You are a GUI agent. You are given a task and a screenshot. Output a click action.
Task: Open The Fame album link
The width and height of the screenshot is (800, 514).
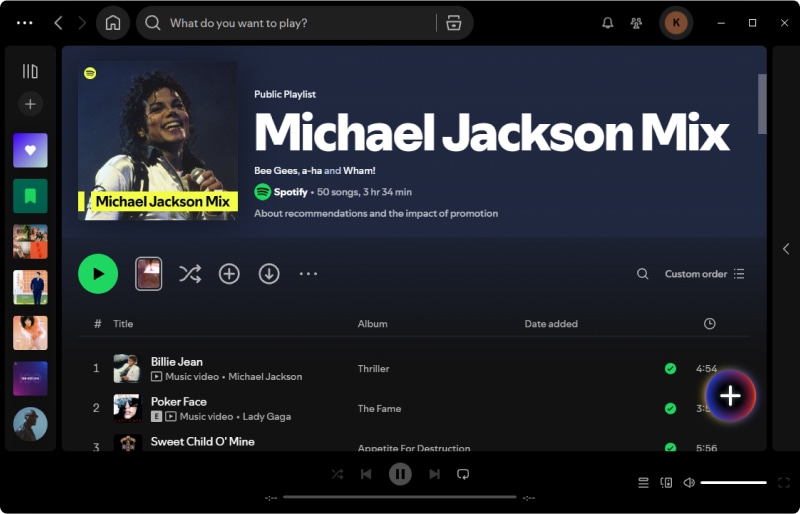[379, 408]
